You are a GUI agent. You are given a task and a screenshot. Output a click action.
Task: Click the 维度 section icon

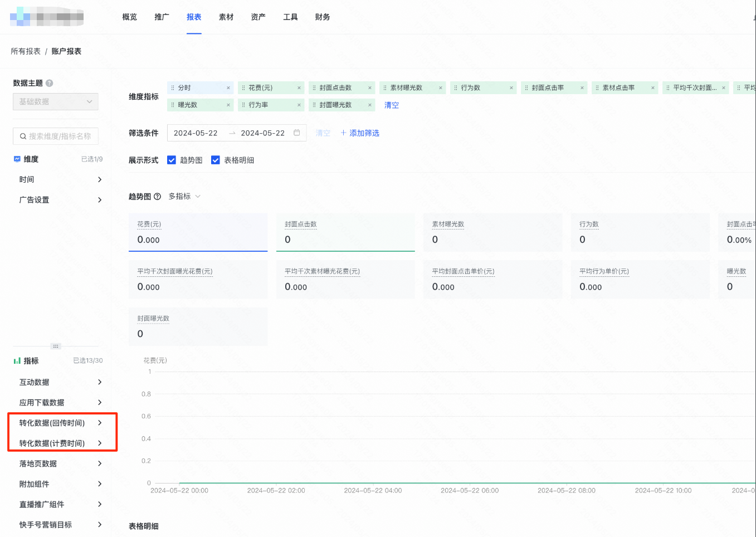click(x=17, y=159)
